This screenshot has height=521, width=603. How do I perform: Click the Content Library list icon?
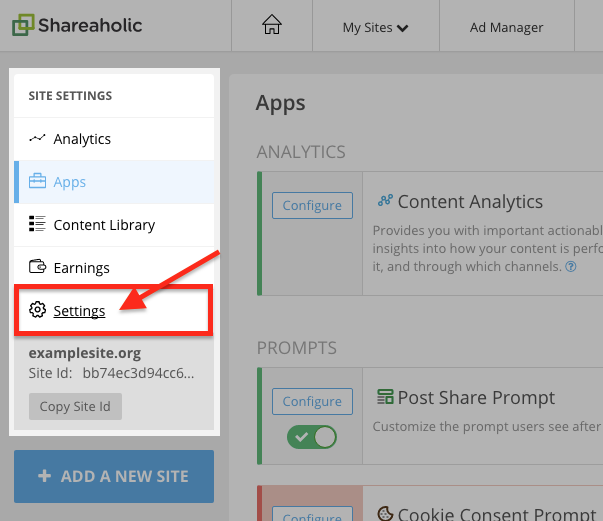[37, 224]
